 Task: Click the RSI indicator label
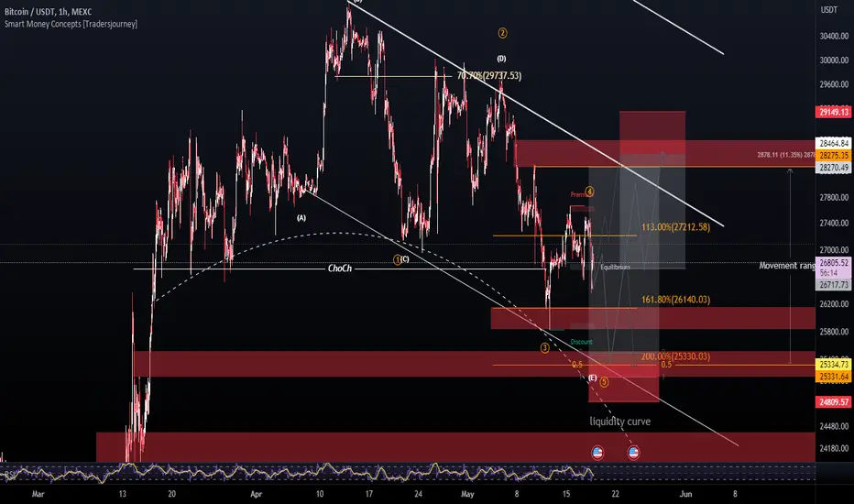point(9,475)
